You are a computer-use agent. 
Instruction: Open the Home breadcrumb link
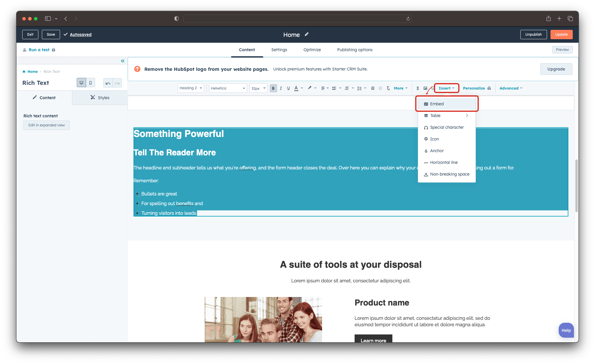[x=33, y=71]
